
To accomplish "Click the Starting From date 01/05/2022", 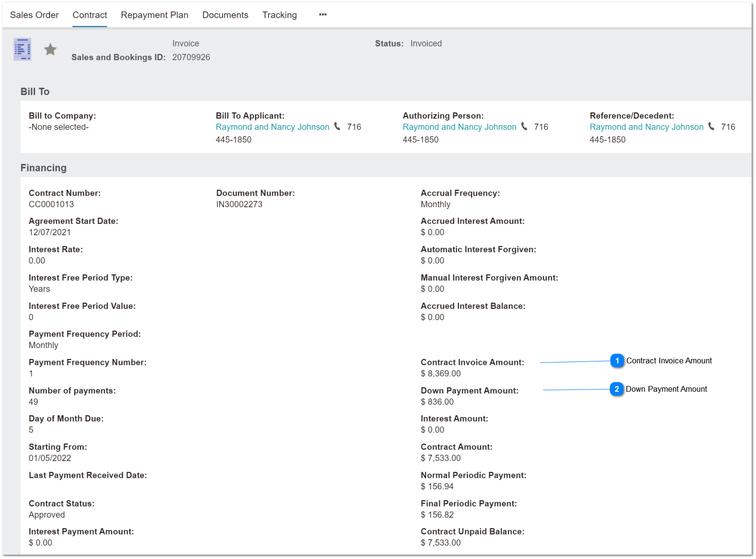I will 50,458.
